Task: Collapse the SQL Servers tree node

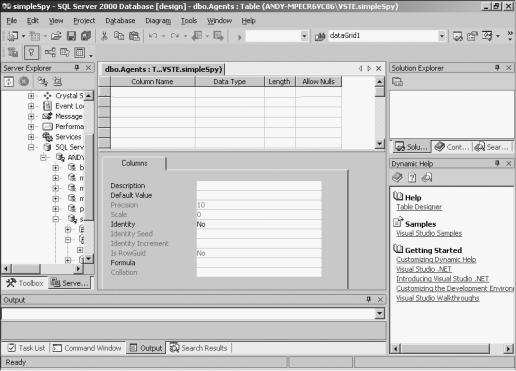Action: [x=31, y=147]
